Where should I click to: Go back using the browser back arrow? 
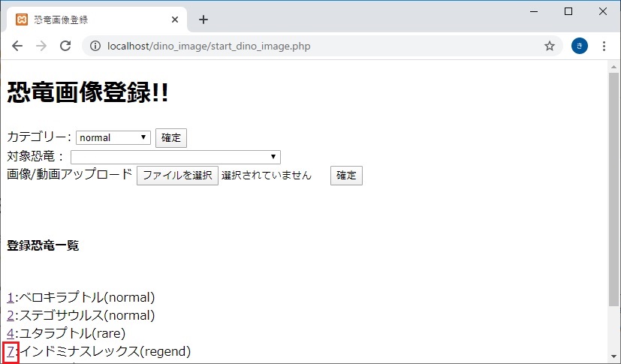17,46
